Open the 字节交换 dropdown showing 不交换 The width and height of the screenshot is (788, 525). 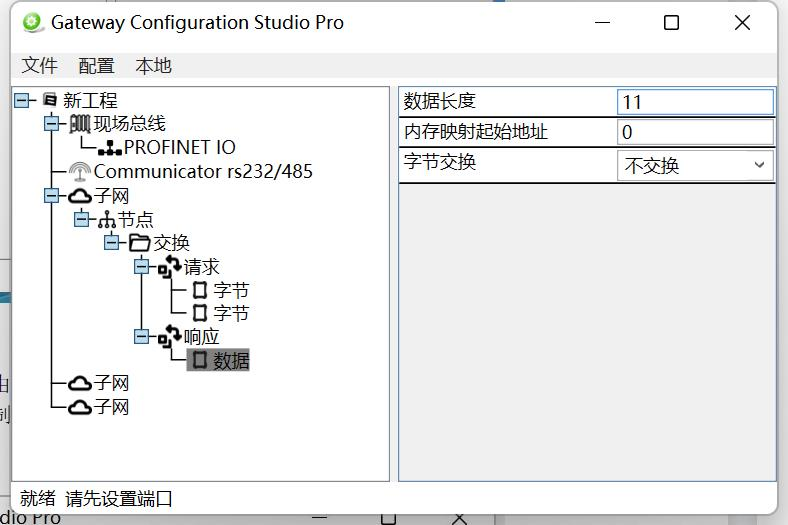click(696, 165)
